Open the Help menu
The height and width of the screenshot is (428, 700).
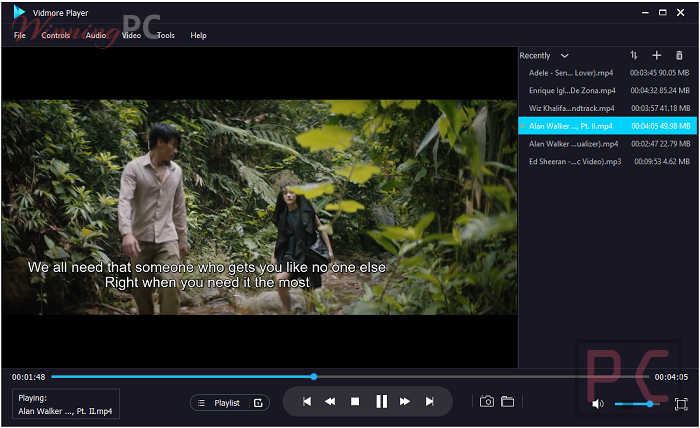tap(198, 35)
